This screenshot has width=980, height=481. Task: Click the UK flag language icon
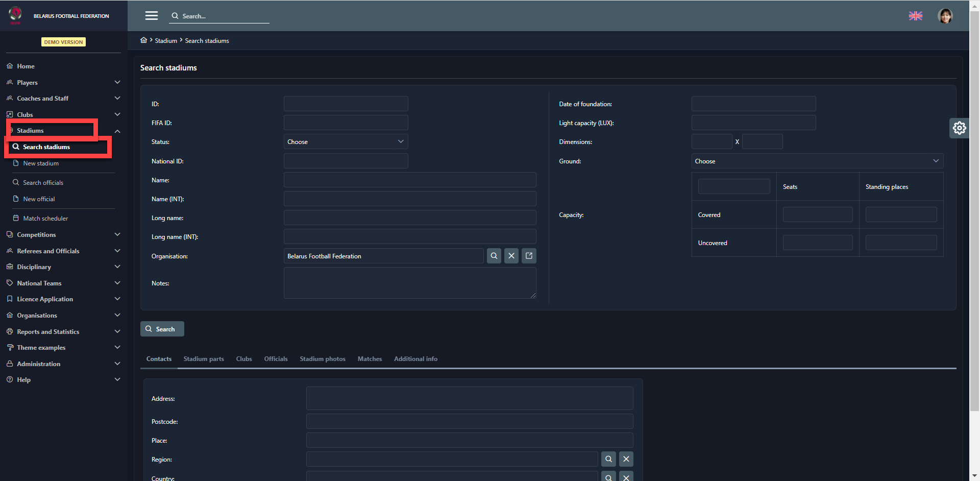click(915, 16)
